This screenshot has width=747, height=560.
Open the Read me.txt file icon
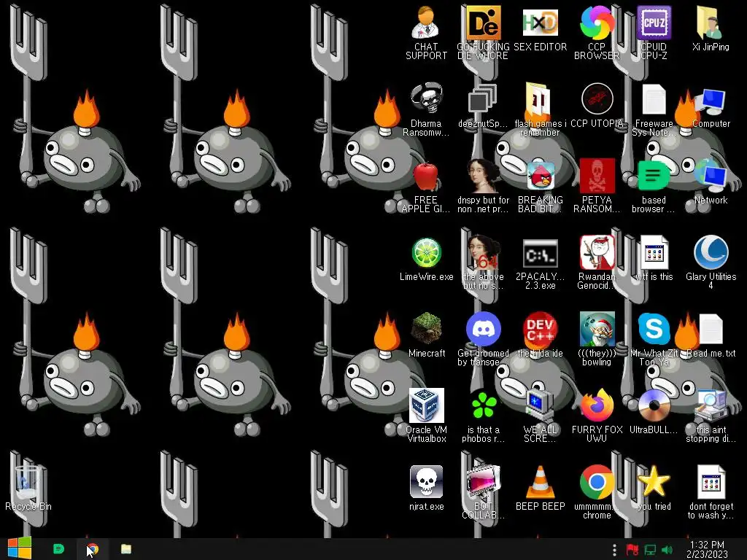click(x=711, y=330)
